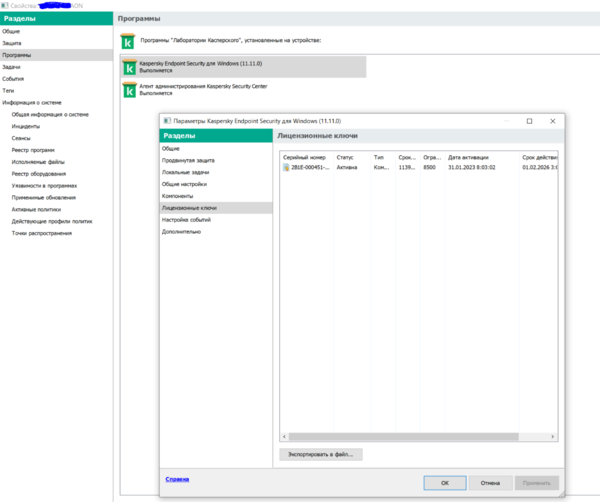Click Экспортировать в файл button
Viewport: 600px width, 502px height.
(321, 454)
